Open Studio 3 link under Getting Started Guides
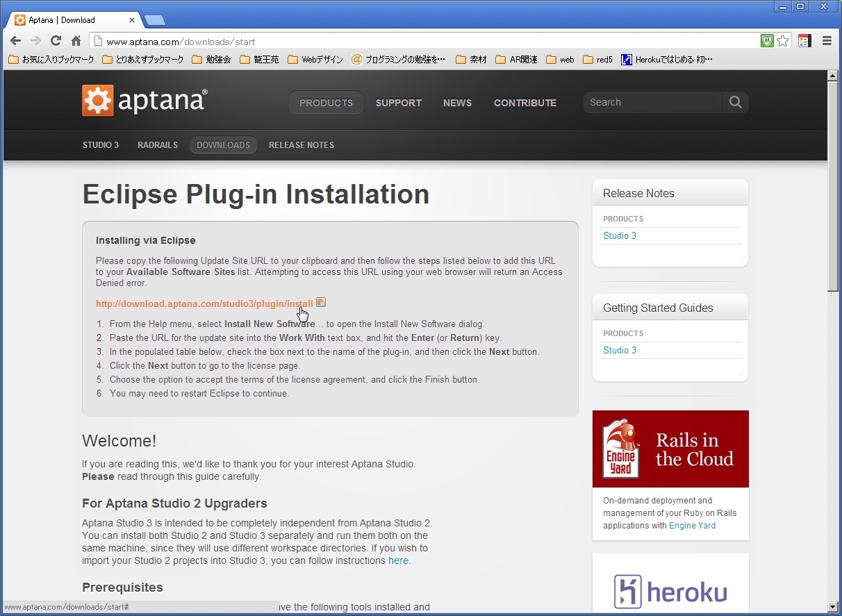 coord(620,350)
